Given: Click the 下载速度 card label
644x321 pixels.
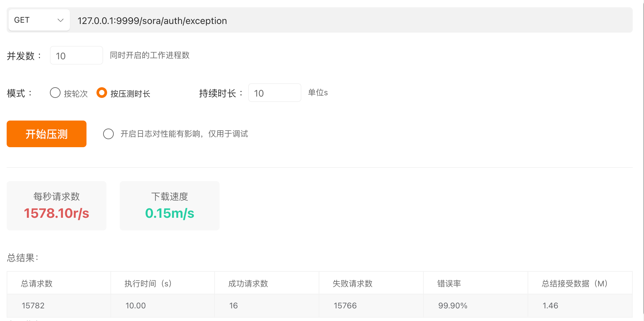Looking at the screenshot, I should click(x=170, y=196).
